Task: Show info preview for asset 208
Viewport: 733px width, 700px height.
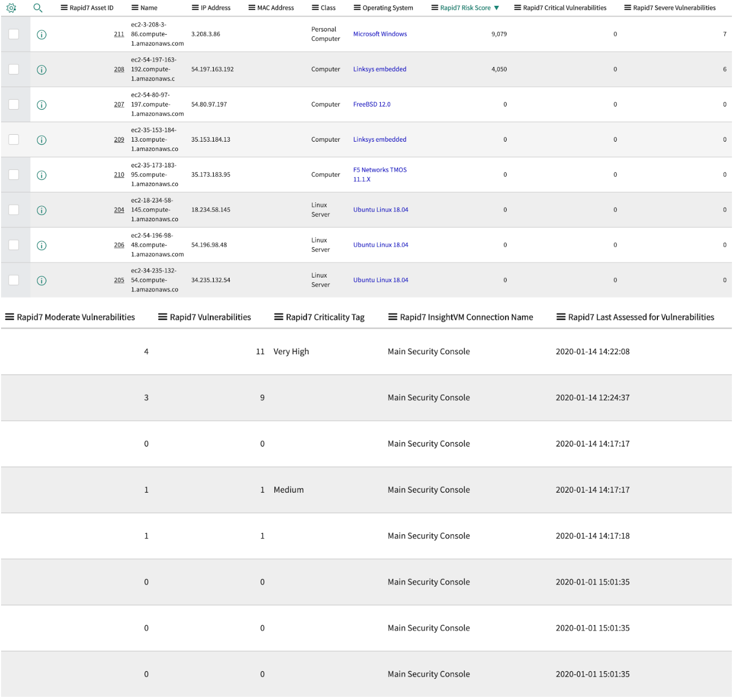Action: [x=42, y=70]
